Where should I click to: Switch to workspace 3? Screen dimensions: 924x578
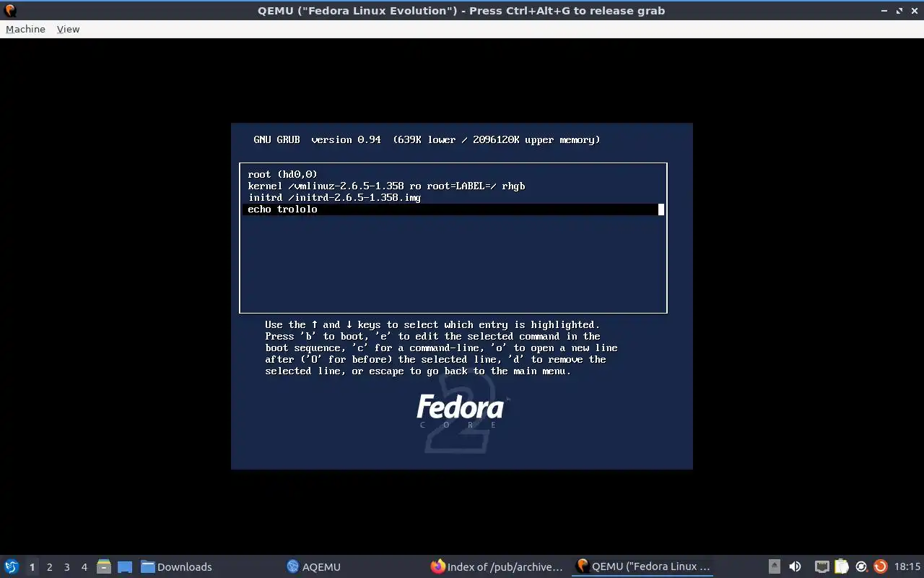66,566
